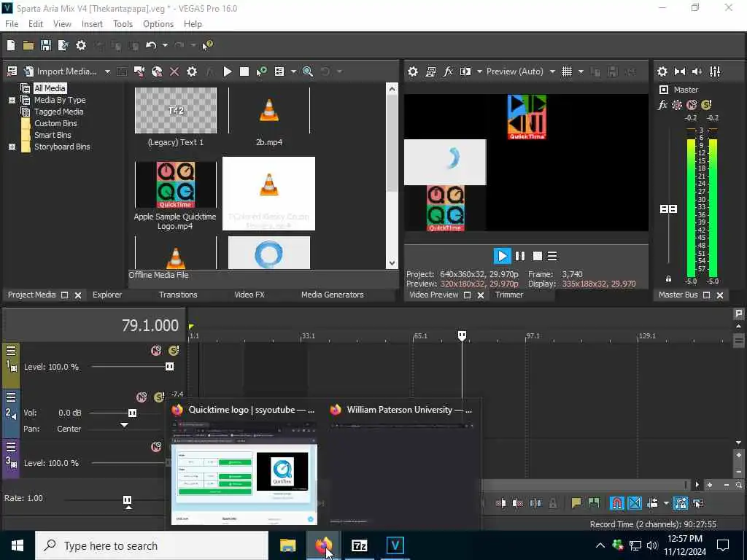Open the Undo history dropdown
747x560 pixels.
point(165,45)
